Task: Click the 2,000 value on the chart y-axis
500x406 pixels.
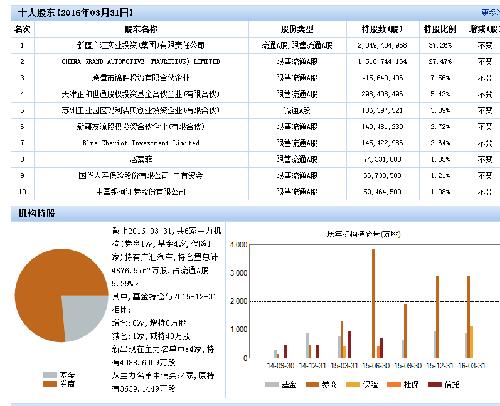Action: [239, 301]
